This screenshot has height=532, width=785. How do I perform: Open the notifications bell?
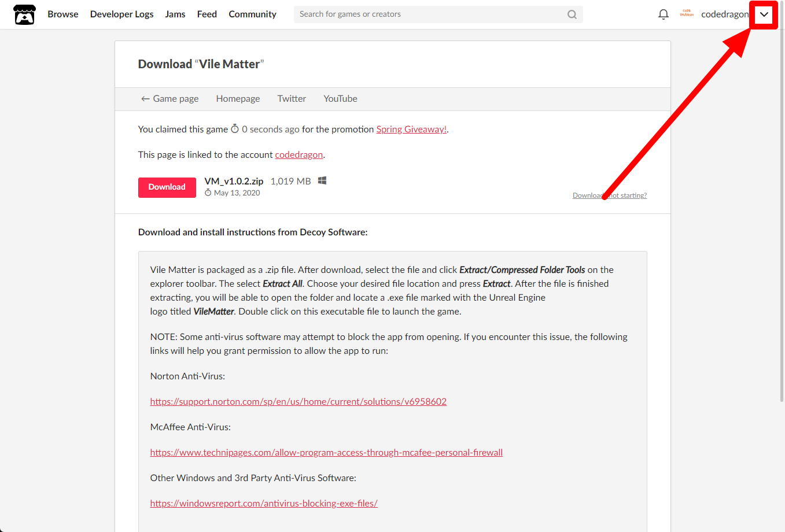pyautogui.click(x=664, y=14)
